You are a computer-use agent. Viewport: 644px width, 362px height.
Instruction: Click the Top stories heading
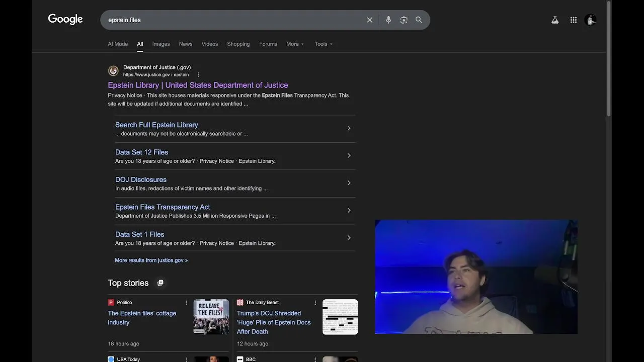click(x=128, y=283)
